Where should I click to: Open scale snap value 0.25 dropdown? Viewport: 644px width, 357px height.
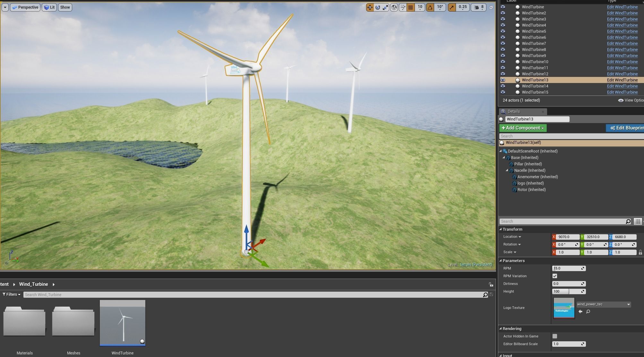pyautogui.click(x=463, y=7)
